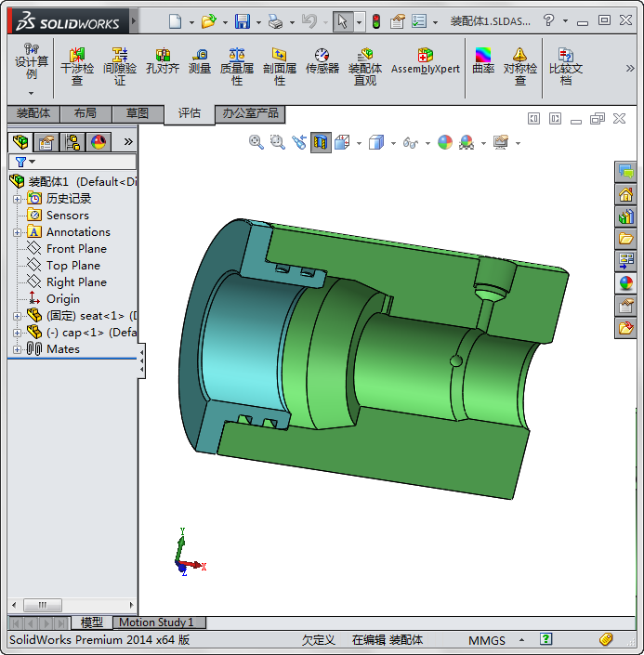Switch to the Motion Study 1 tab
Viewport: 644px width, 655px height.
coord(156,622)
